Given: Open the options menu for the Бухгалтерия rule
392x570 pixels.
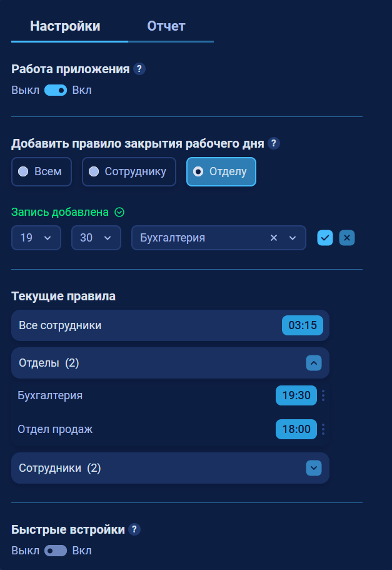Looking at the screenshot, I should pyautogui.click(x=323, y=395).
